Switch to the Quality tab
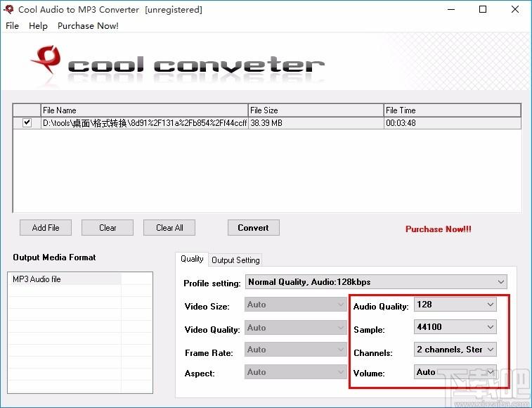This screenshot has height=408, width=532. (192, 259)
